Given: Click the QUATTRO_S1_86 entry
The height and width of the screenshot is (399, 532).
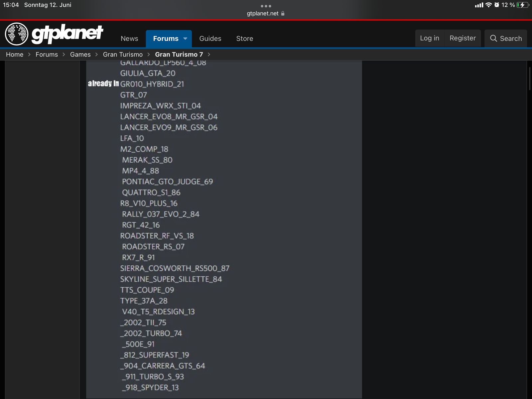Looking at the screenshot, I should 151,193.
